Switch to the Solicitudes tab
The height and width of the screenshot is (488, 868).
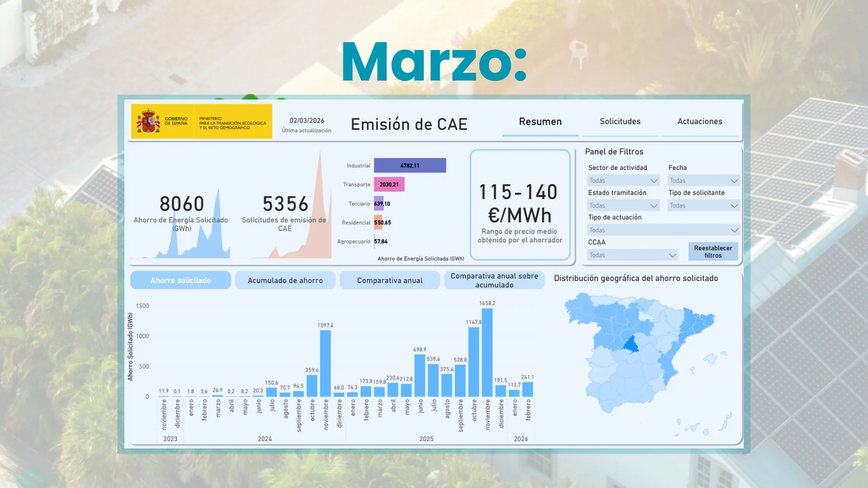click(620, 122)
